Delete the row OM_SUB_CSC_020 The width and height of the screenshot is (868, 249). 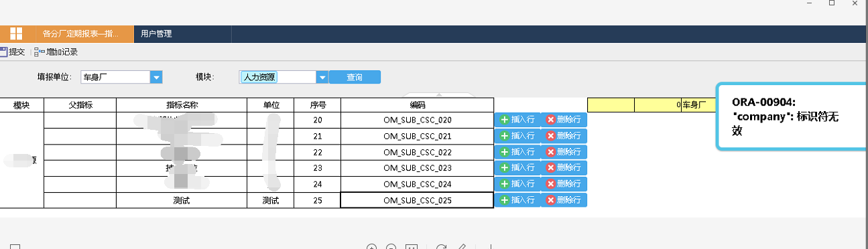click(x=564, y=120)
